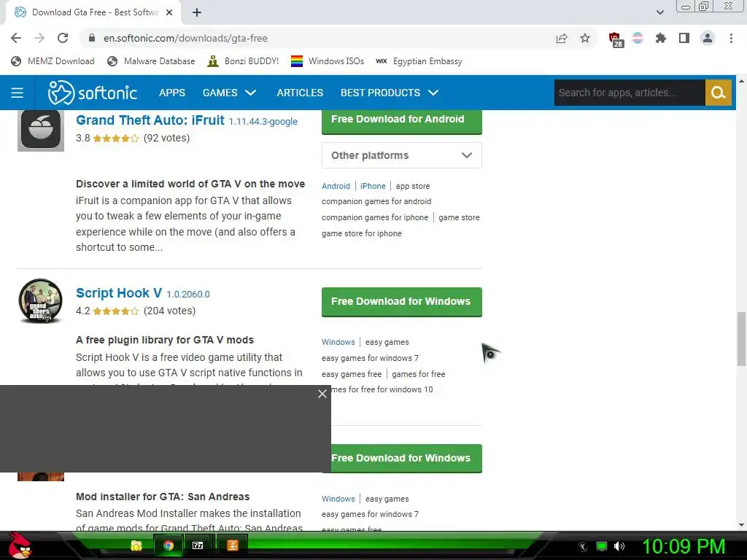Click the Android platform link
Image resolution: width=747 pixels, height=560 pixels.
point(336,186)
